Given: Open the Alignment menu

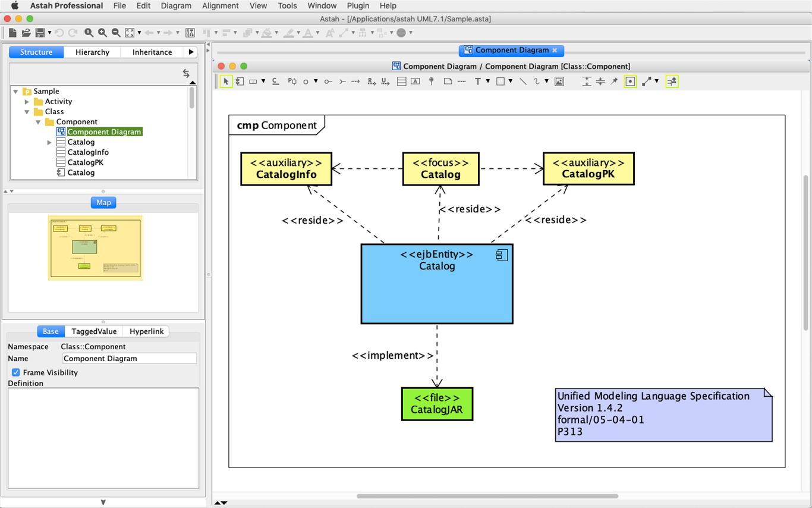Looking at the screenshot, I should tap(221, 6).
